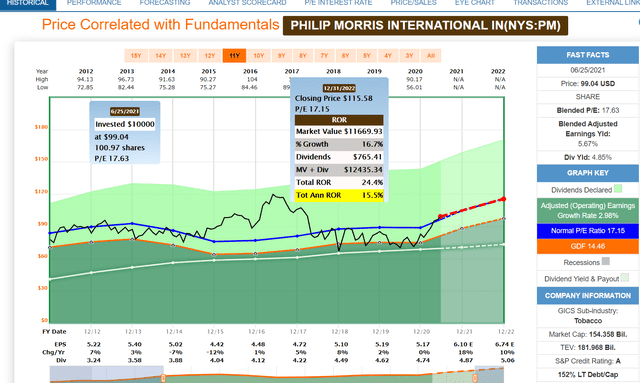Select the 12Y time range

[x=210, y=56]
